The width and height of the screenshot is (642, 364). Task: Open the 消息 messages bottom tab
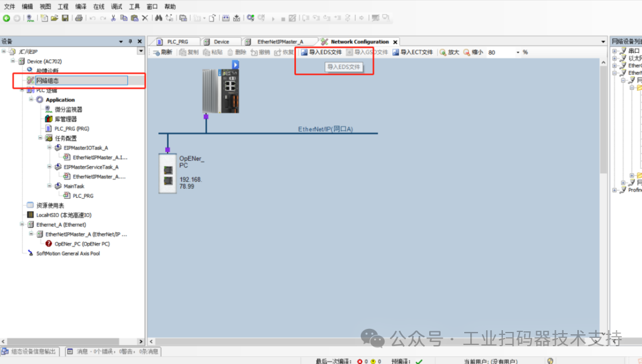pyautogui.click(x=113, y=352)
